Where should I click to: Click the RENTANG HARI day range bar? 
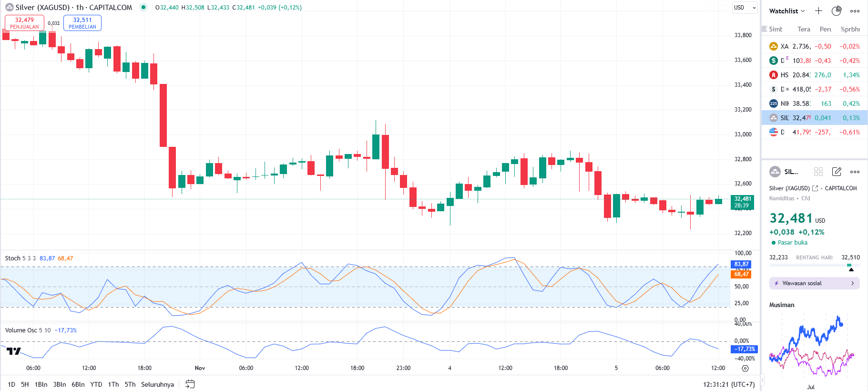tap(814, 265)
